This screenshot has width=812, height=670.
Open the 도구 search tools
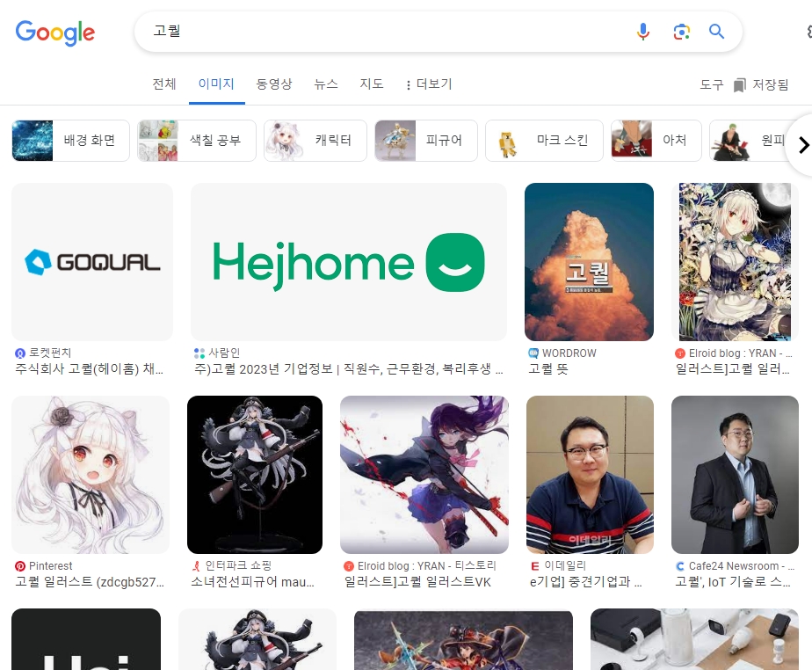(712, 84)
